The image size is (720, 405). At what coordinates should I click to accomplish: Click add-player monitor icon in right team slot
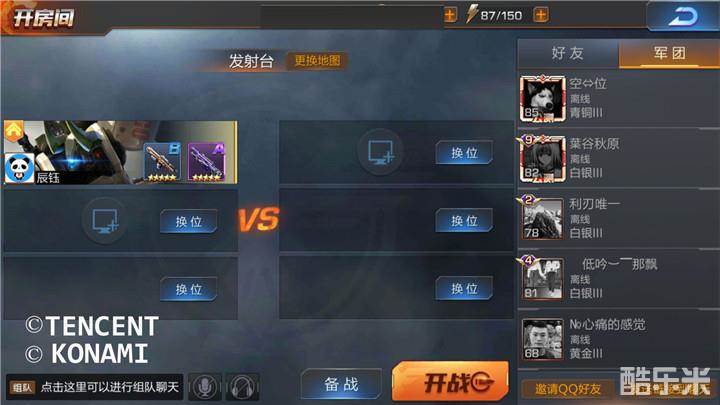point(380,152)
